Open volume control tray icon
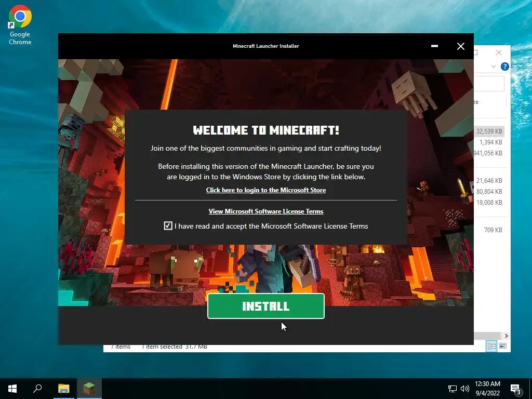532x399 pixels. [465, 389]
